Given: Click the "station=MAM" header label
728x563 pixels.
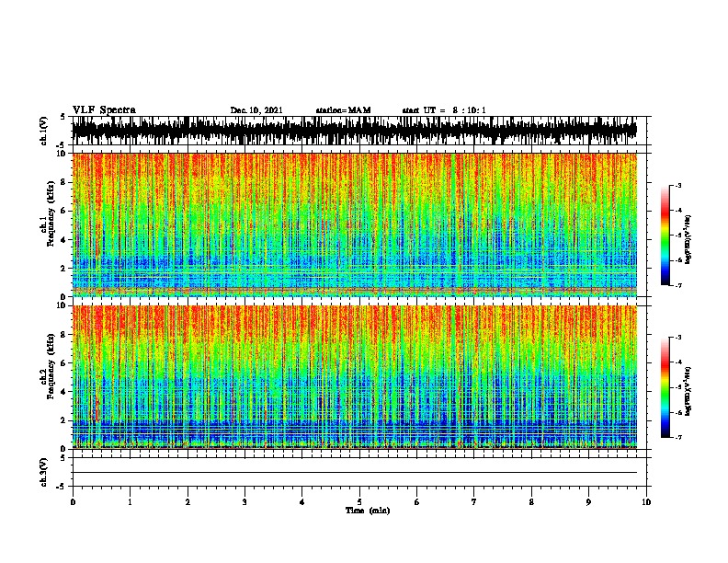Looking at the screenshot, I should [343, 110].
